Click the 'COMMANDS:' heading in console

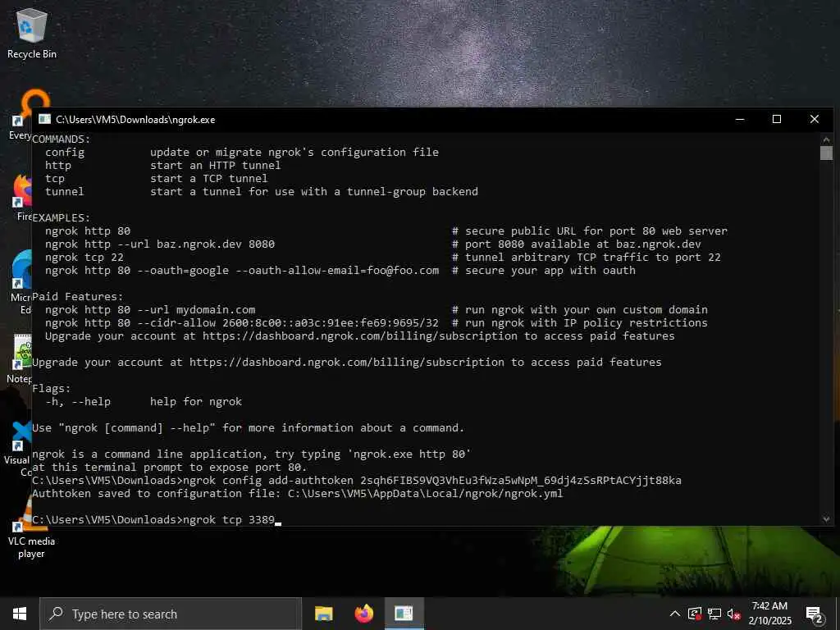pos(61,139)
